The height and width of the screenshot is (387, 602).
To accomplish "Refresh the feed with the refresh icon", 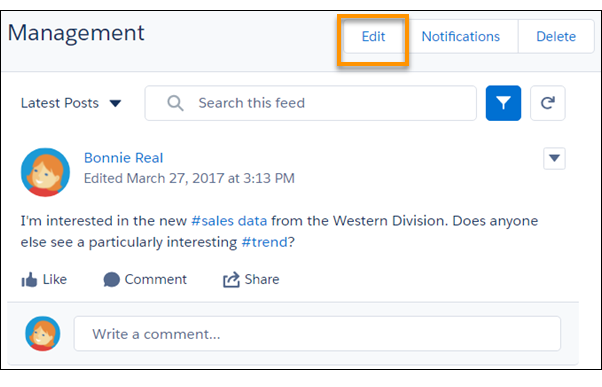I will (x=547, y=103).
